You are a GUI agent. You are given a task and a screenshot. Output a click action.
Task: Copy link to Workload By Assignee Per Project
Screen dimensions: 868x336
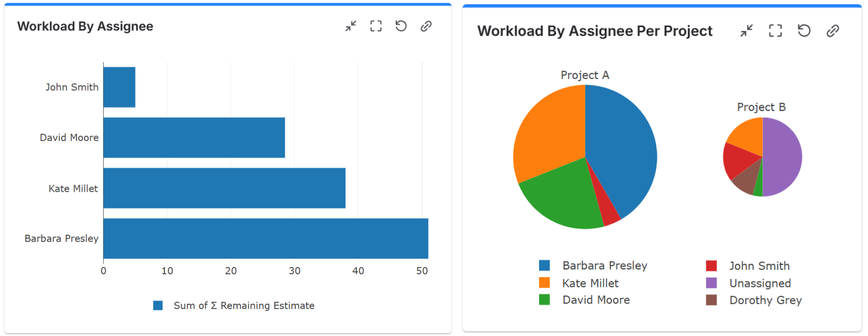(x=833, y=31)
